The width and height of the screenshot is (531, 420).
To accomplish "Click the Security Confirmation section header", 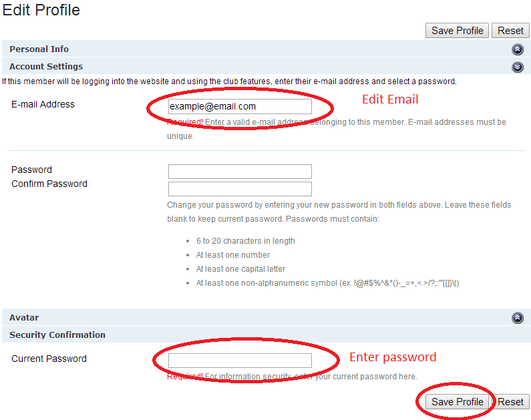I will (57, 335).
